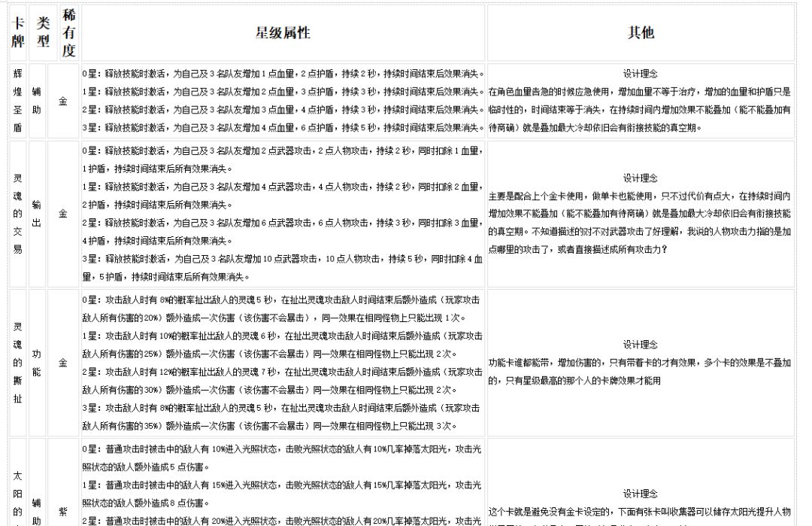
Task: Select the 功能 type cell
Action: click(x=38, y=363)
